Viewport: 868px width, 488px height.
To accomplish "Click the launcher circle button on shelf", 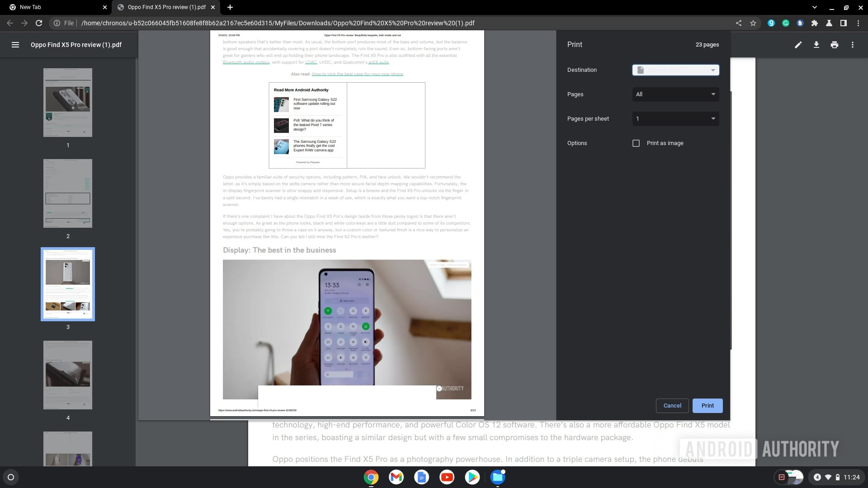I will tap(11, 477).
